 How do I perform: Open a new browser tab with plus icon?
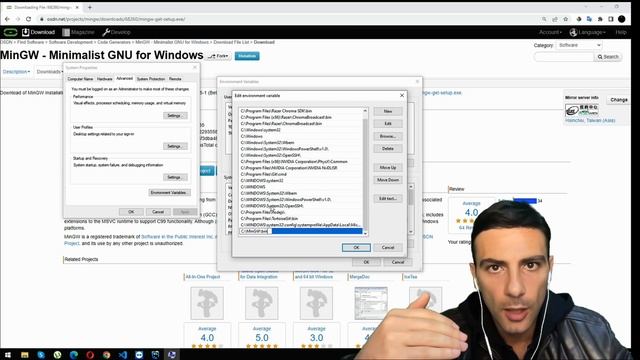90,7
